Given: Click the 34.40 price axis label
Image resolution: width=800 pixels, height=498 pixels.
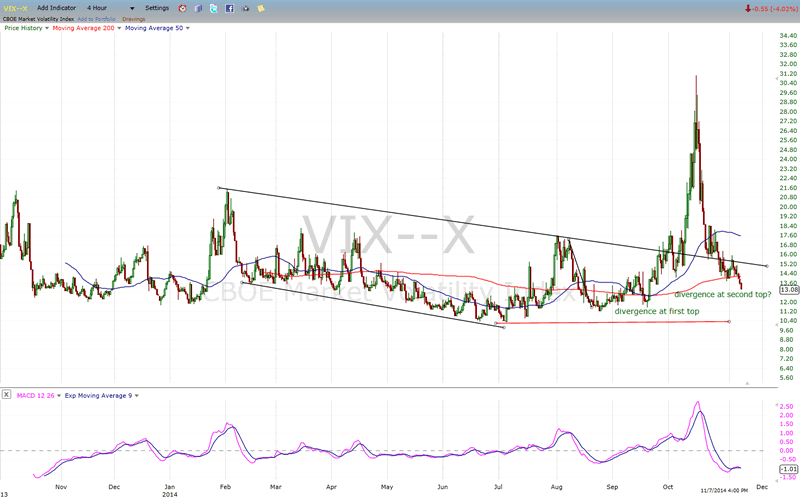Looking at the screenshot, I should 788,36.
